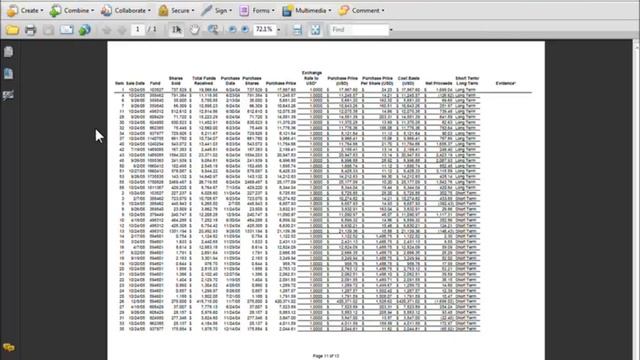Click the 'Evidence' column header
The image size is (640, 360).
[506, 83]
